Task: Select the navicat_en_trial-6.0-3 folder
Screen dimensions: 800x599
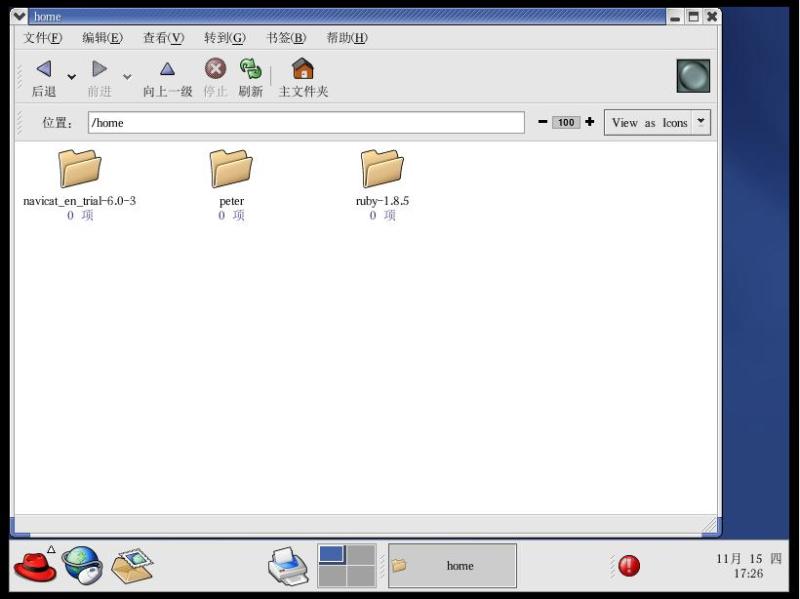Action: [x=80, y=168]
